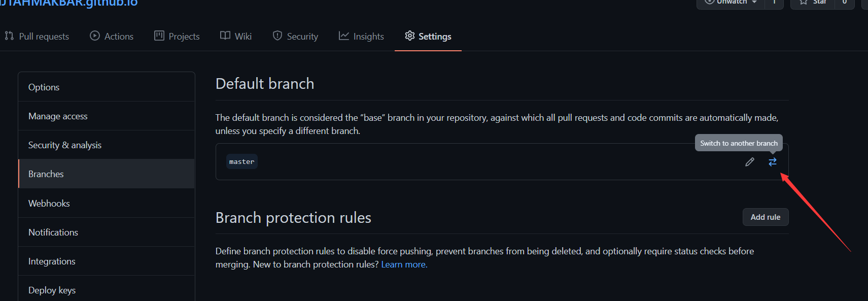The height and width of the screenshot is (301, 868).
Task: Click the Projects board icon
Action: pos(159,36)
